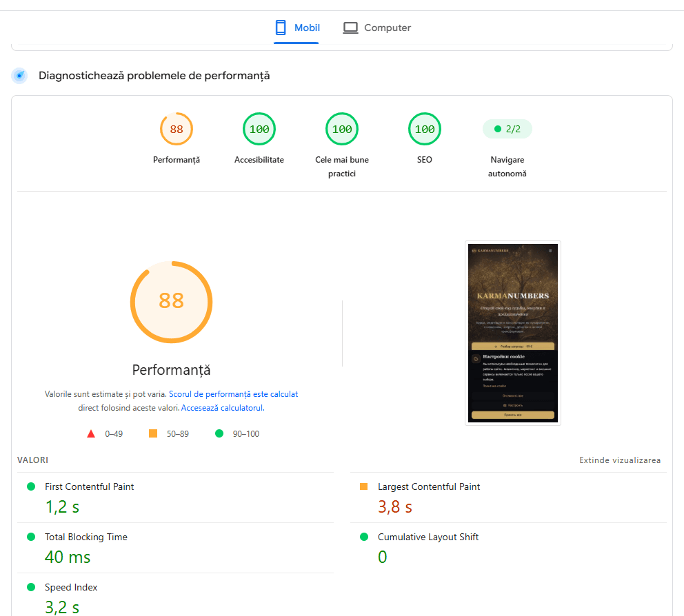Click the 3,2 s Speed Index value
Screen dimensions: 684x616
coord(62,607)
